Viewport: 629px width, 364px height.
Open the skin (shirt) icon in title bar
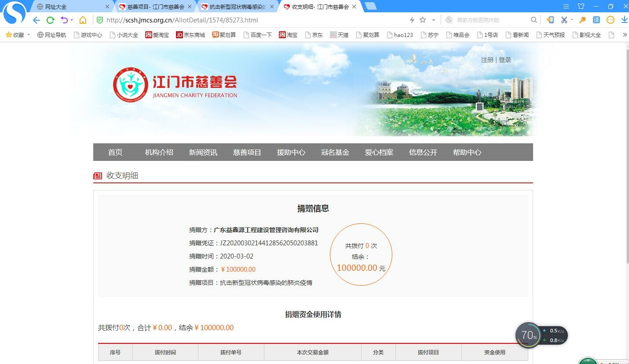(581, 6)
